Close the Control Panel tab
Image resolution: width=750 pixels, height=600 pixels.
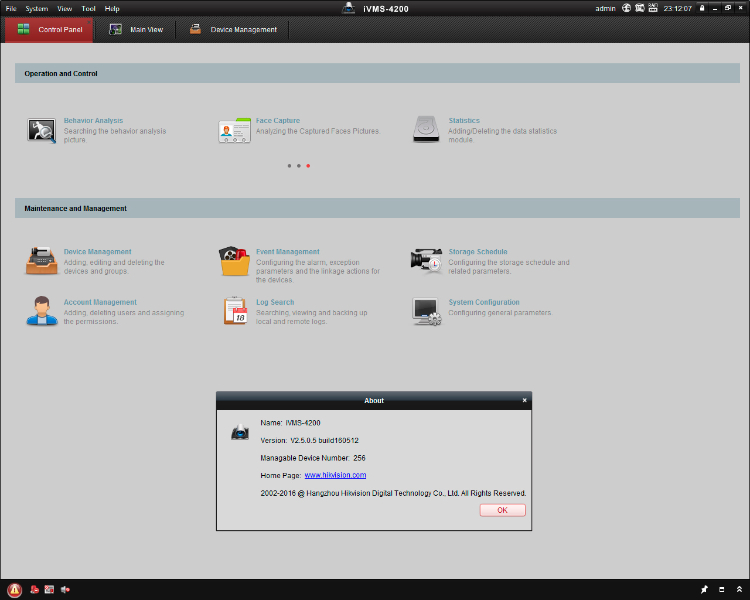point(89,22)
